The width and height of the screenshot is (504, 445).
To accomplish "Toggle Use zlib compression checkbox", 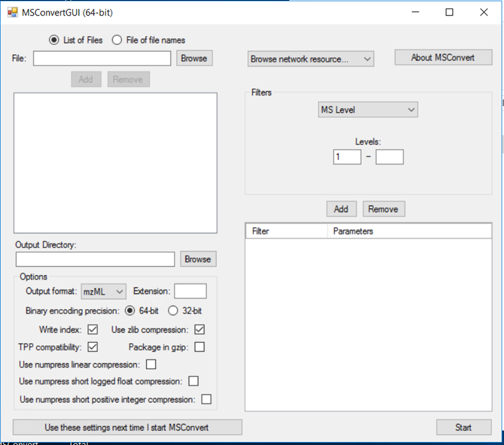I will coord(199,329).
